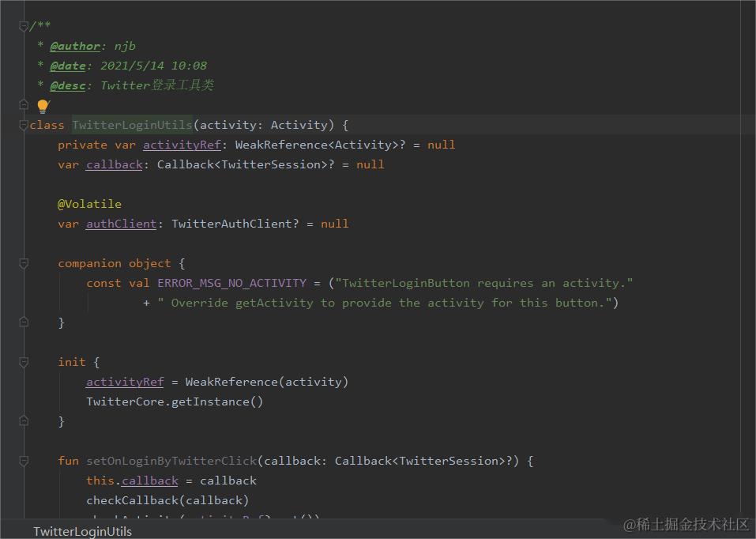This screenshot has width=756, height=539.
Task: Collapse the KDoc comment fold marker
Action: 23,25
